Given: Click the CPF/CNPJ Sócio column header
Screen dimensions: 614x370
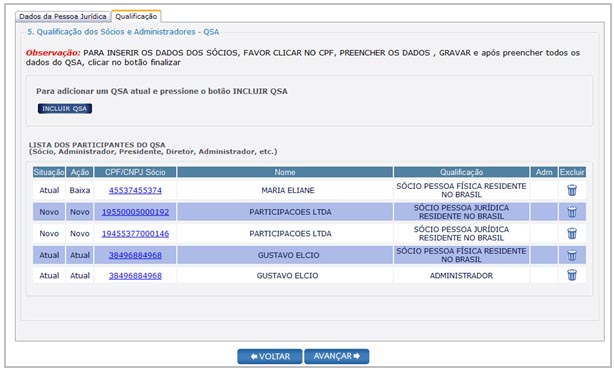Looking at the screenshot, I should point(135,172).
